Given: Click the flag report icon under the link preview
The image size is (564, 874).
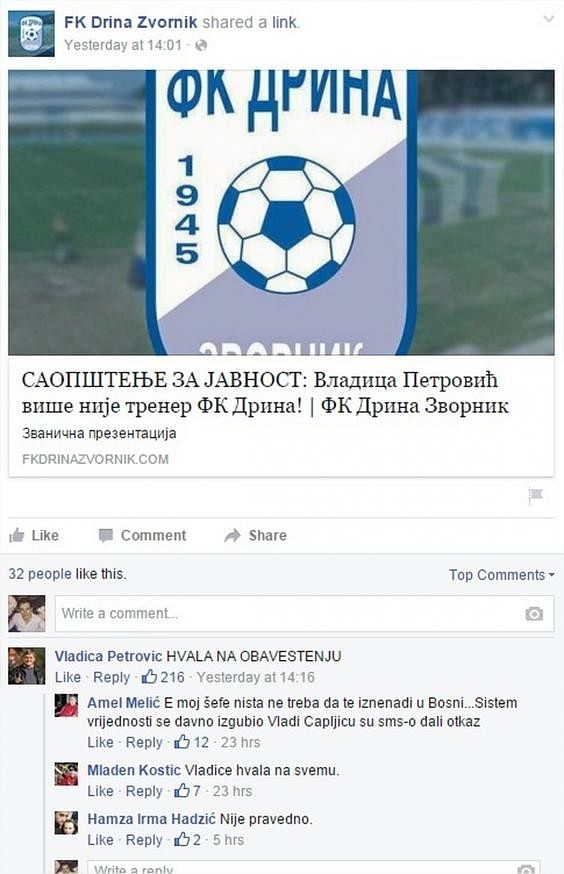Looking at the screenshot, I should pos(536,496).
